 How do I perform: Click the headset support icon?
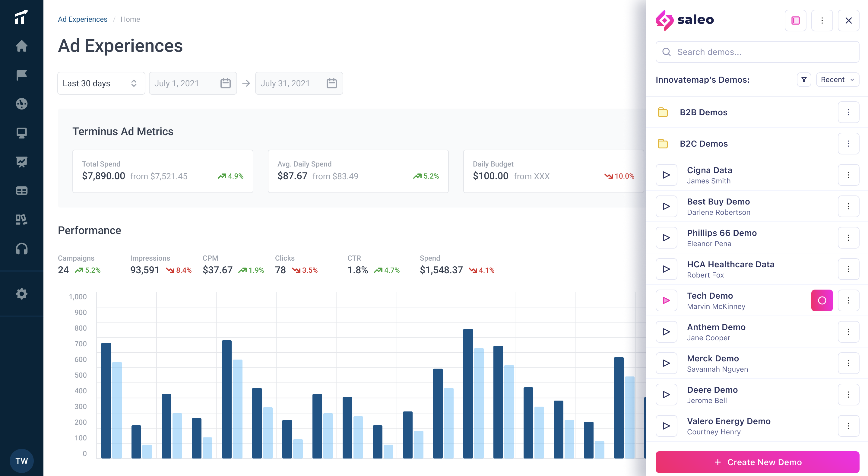tap(22, 249)
